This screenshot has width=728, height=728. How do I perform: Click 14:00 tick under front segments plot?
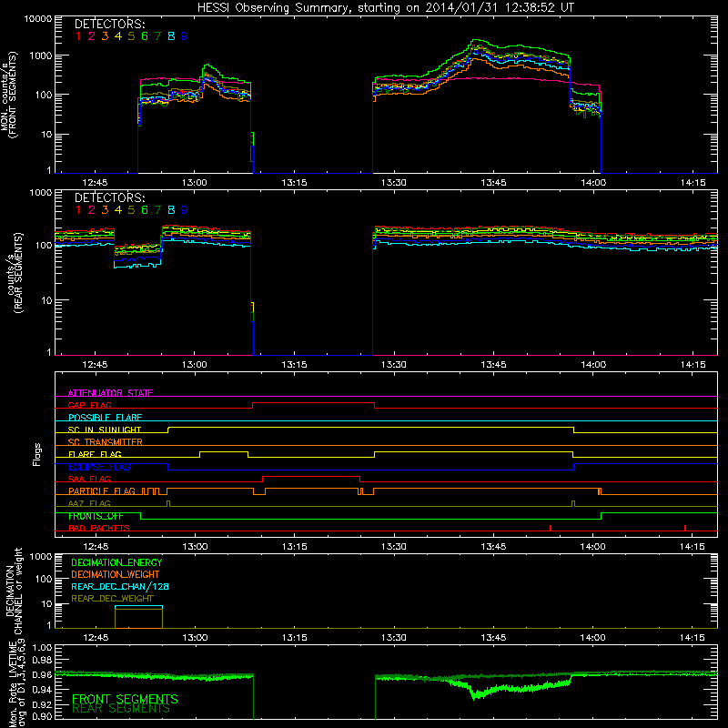coord(593,183)
